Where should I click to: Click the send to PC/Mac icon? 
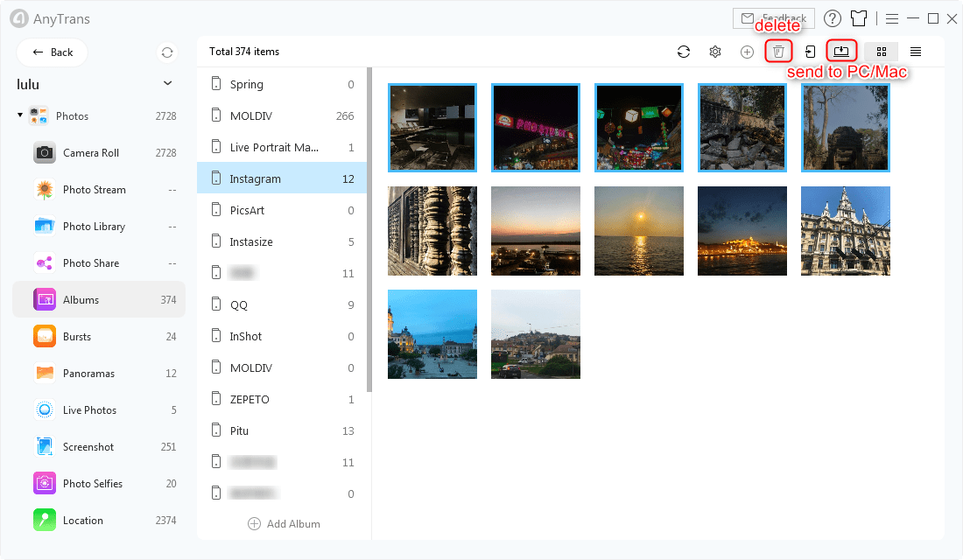point(841,51)
